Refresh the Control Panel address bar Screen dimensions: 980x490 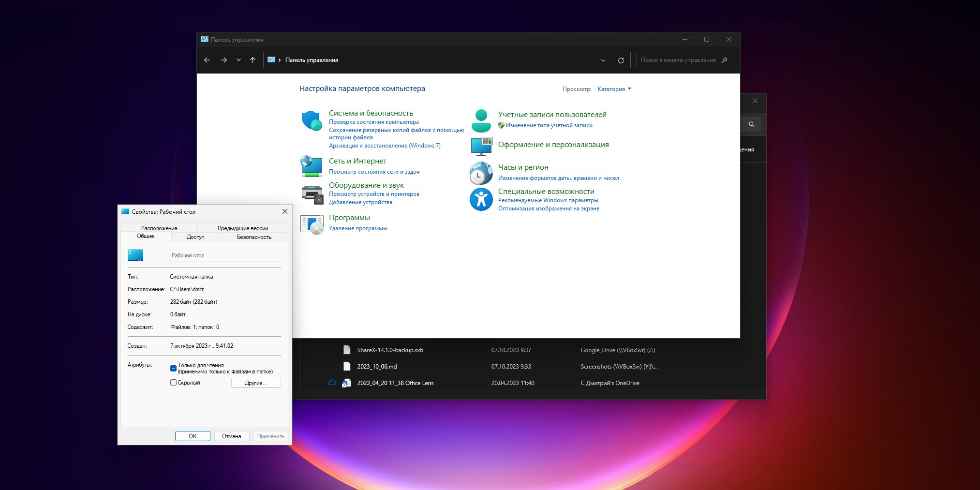[621, 60]
